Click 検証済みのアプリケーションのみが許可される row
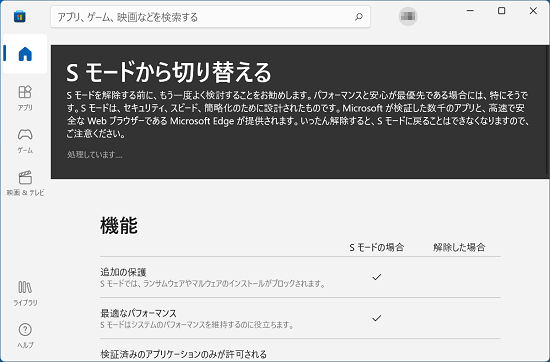This screenshot has width=550, height=362. pyautogui.click(x=183, y=354)
